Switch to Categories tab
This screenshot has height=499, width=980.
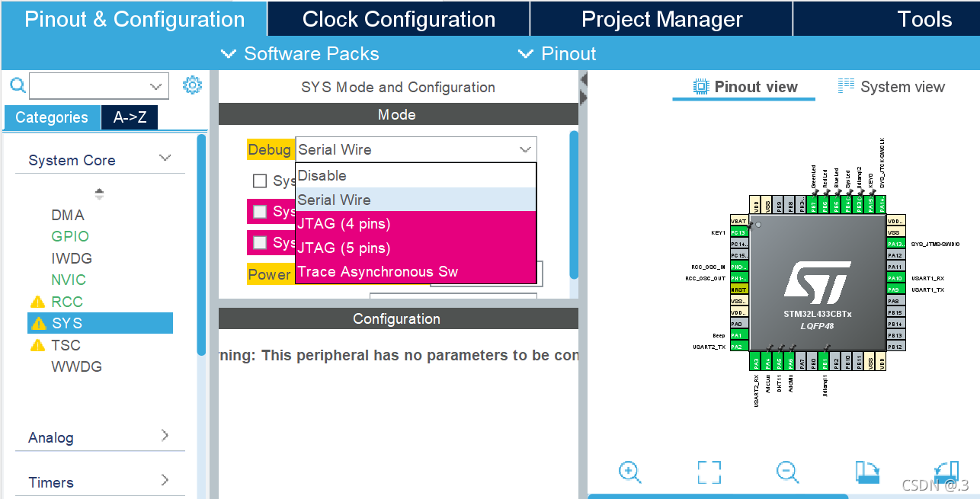pos(52,117)
